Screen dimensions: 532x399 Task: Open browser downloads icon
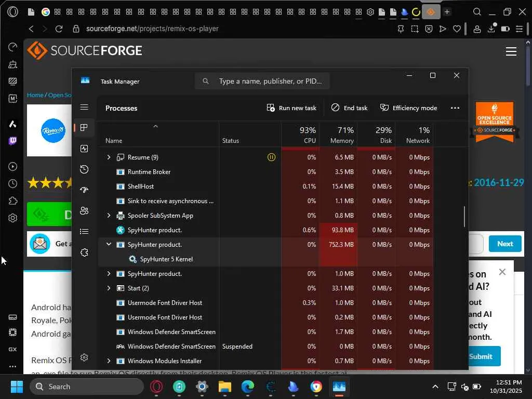click(x=491, y=29)
